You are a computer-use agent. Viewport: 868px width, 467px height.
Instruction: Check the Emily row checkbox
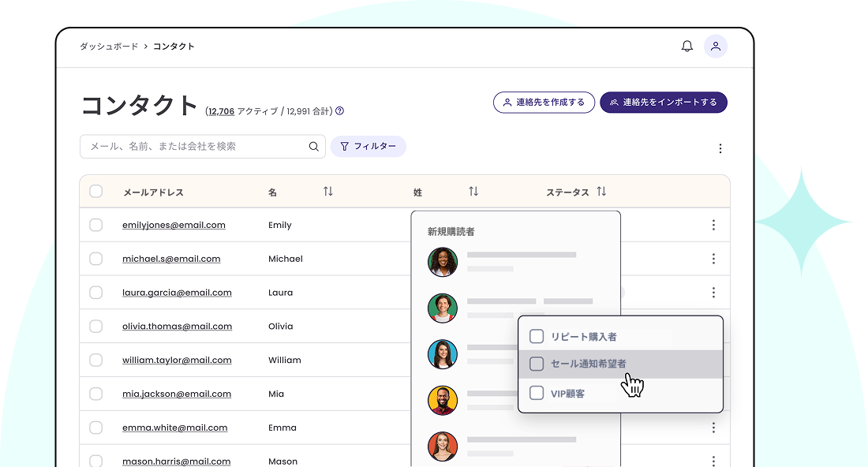pyautogui.click(x=95, y=225)
